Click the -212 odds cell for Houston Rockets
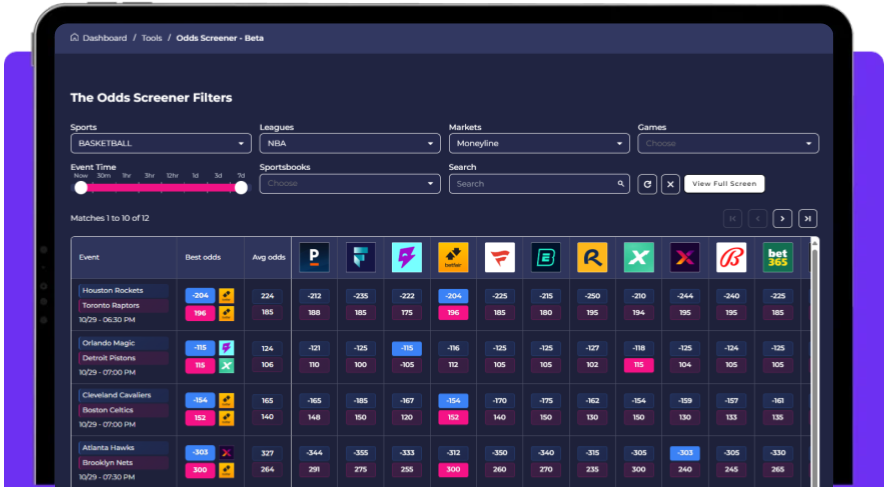 pyautogui.click(x=314, y=296)
